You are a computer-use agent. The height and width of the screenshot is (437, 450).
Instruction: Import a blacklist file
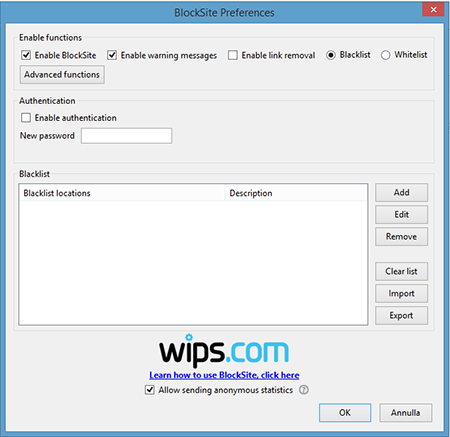[401, 294]
